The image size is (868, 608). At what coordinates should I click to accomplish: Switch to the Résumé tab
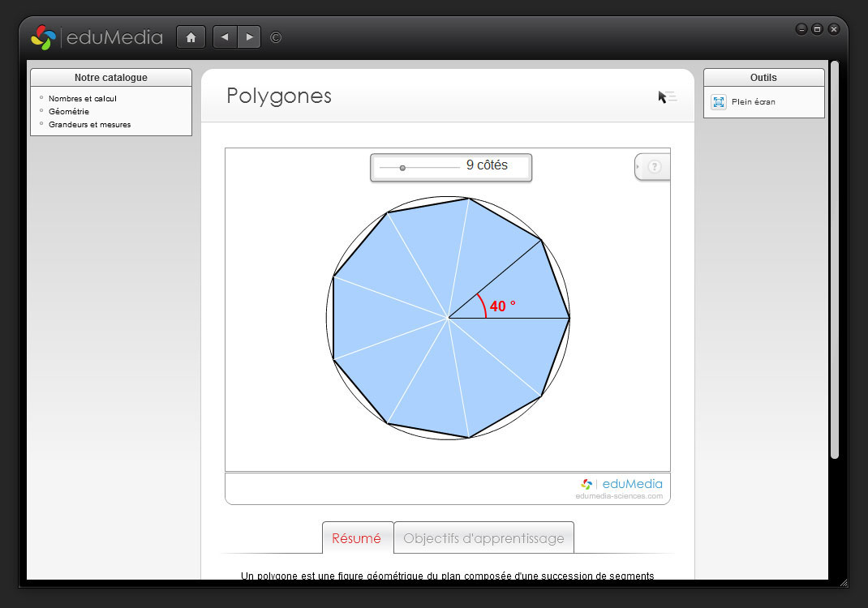click(x=357, y=538)
